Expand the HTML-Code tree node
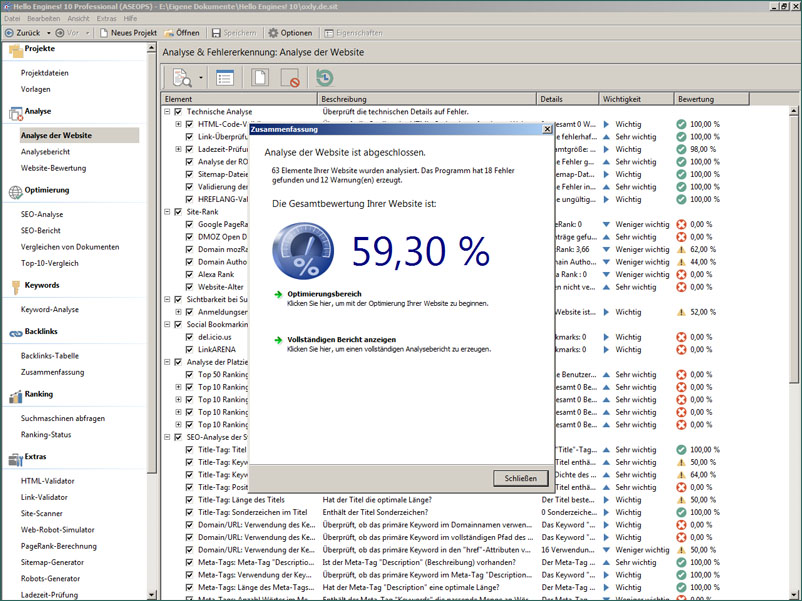This screenshot has width=802, height=601. click(178, 124)
